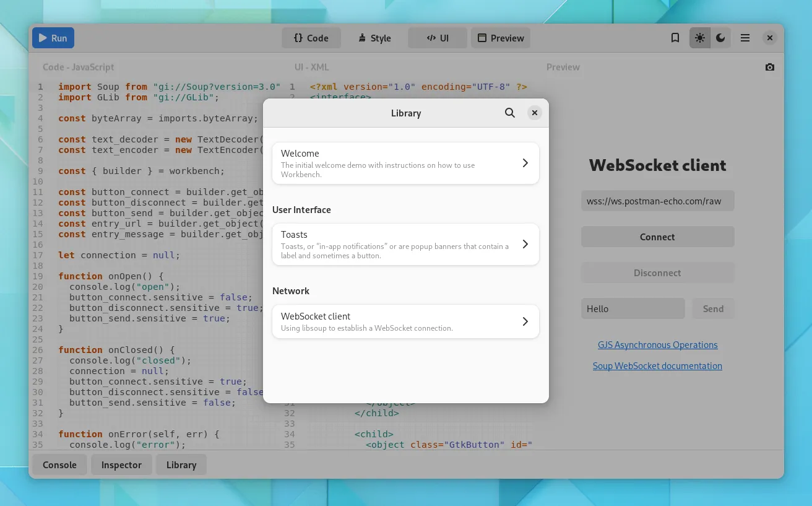Switch to dark mode with moon icon
The height and width of the screenshot is (506, 812).
click(x=720, y=38)
